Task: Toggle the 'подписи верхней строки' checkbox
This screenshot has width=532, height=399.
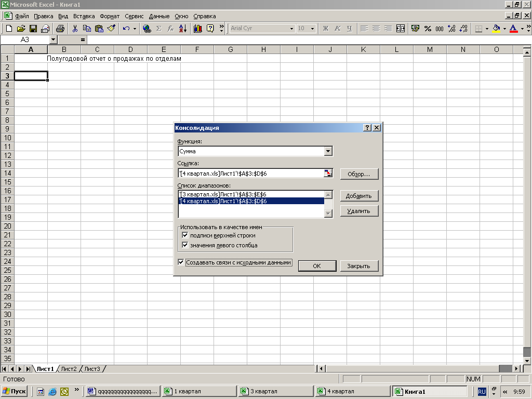Action: pyautogui.click(x=184, y=235)
